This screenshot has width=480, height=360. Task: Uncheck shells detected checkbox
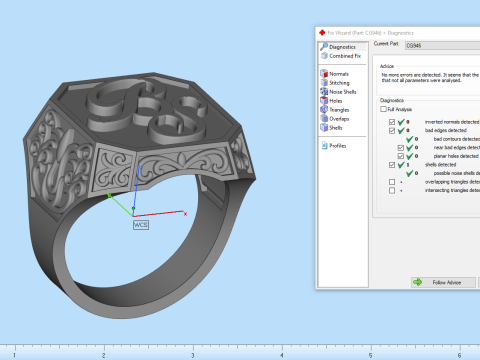pyautogui.click(x=392, y=165)
